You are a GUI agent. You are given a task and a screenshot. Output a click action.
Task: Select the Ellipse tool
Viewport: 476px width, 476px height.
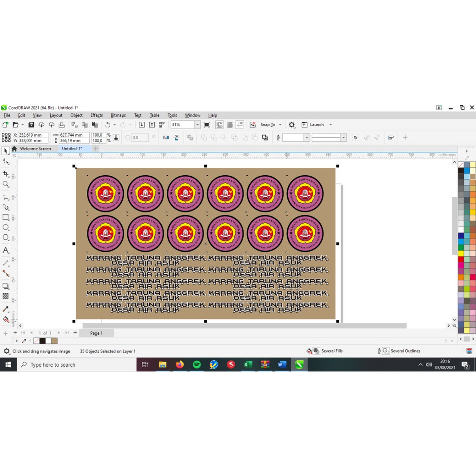click(6, 227)
